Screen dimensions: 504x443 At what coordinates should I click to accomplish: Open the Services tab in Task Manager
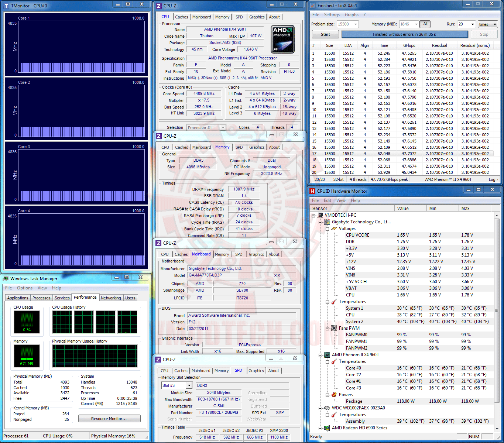click(62, 298)
